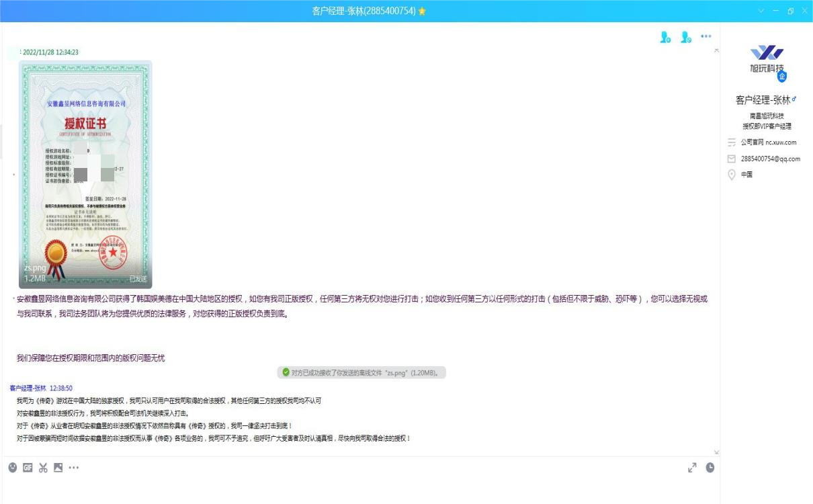This screenshot has width=813, height=504.
Task: Click in the message input box
Action: coord(359,489)
